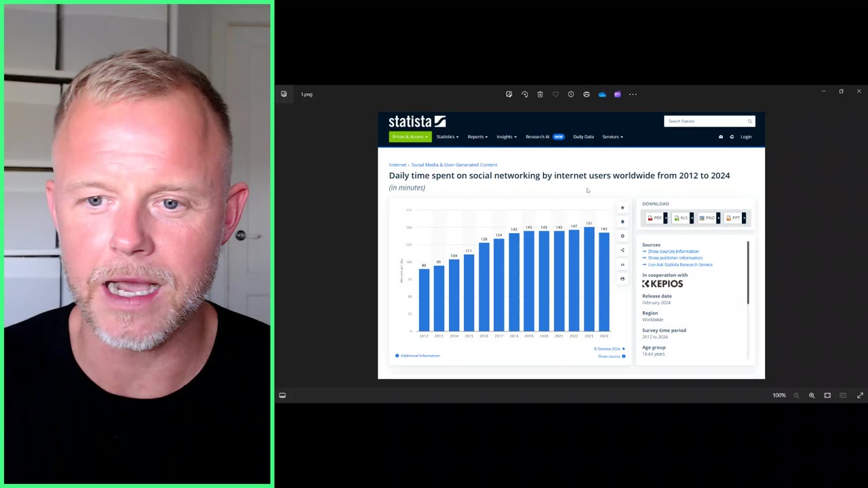Expand the Statistics menu
868x488 pixels.
448,137
